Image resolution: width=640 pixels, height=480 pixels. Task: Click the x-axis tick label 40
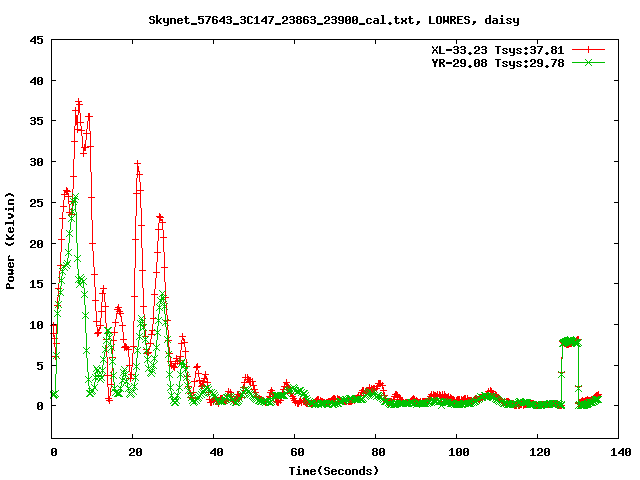tap(216, 452)
